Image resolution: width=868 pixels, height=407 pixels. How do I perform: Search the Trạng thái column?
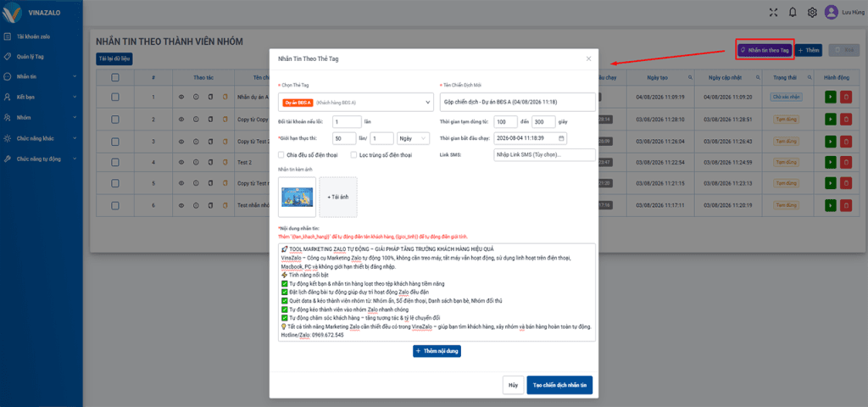(810, 77)
